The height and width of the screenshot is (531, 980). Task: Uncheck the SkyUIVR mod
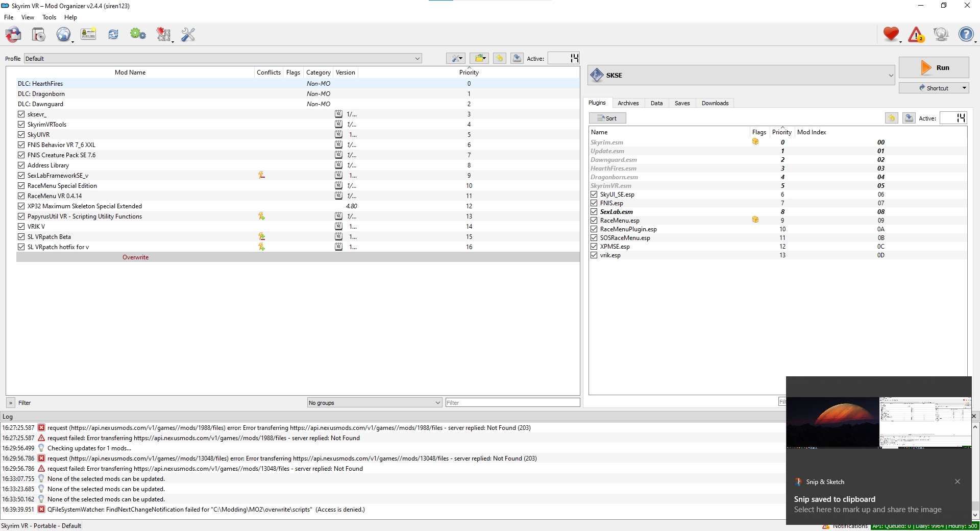click(21, 135)
